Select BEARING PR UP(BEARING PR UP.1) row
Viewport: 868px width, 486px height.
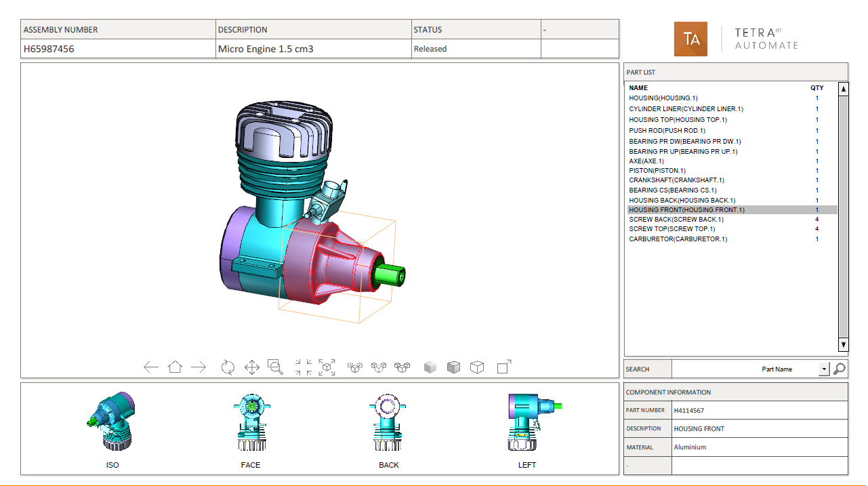732,152
